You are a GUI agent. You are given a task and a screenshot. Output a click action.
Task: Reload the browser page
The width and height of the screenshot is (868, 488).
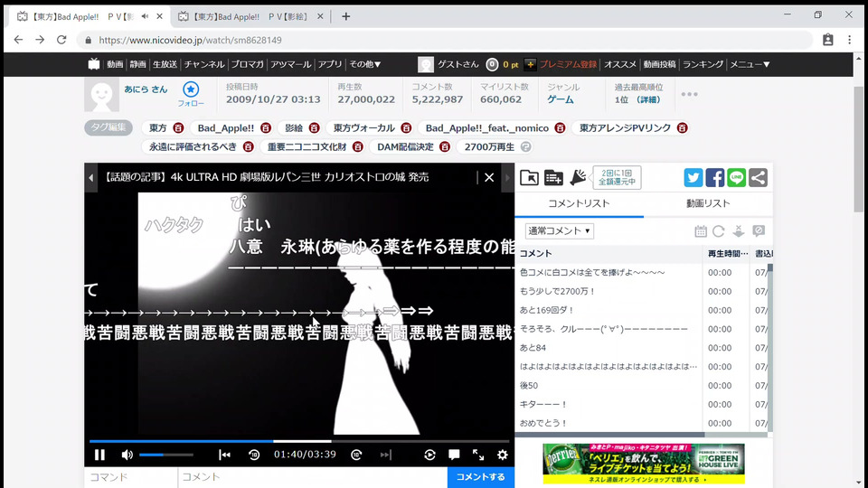(61, 40)
